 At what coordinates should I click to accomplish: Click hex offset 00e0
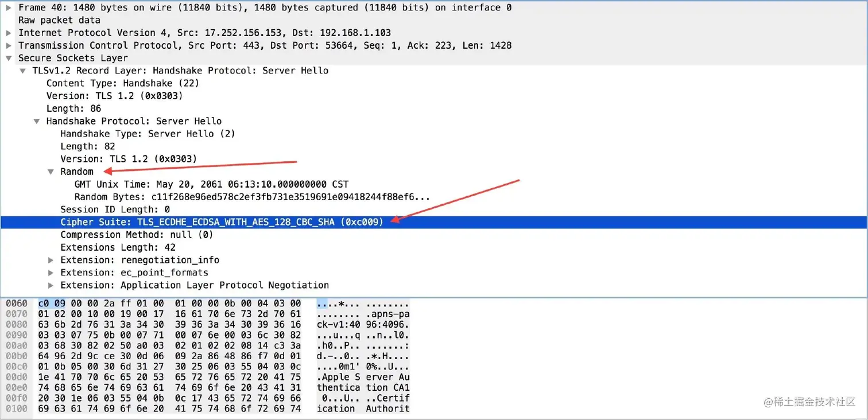[17, 387]
